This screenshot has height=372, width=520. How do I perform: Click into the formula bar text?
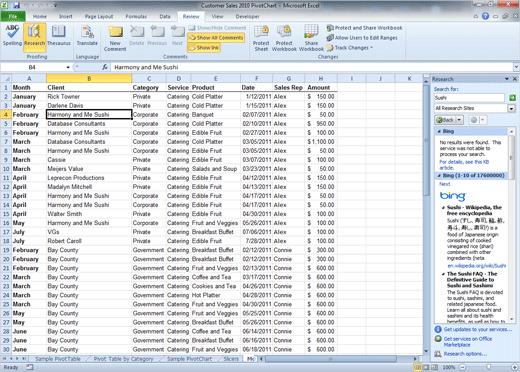coord(312,67)
